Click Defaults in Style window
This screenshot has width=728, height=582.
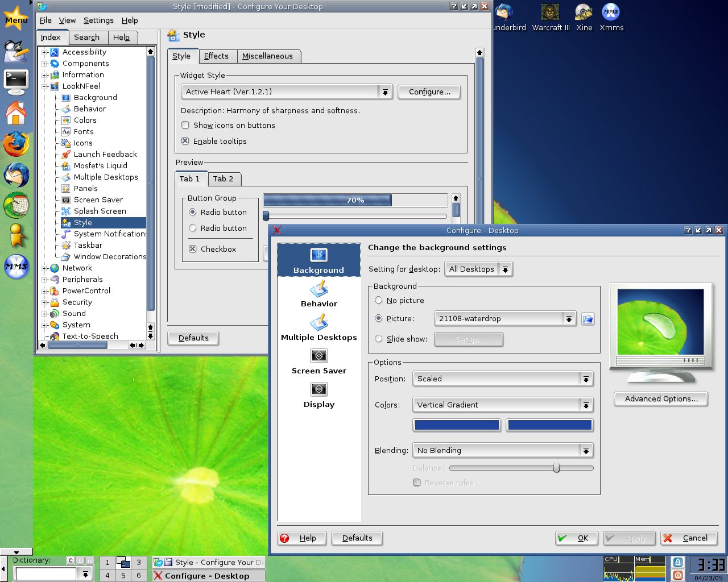coord(193,338)
